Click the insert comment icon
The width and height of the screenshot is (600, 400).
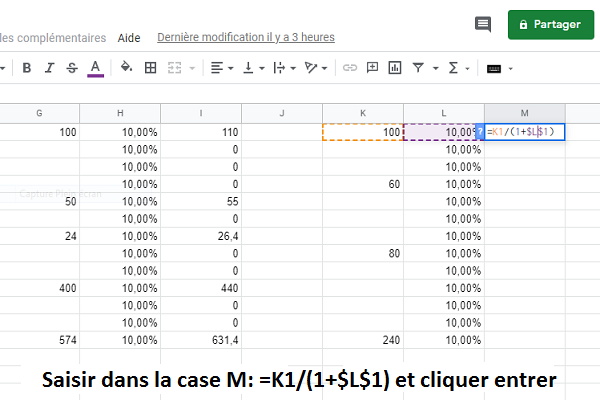(x=372, y=68)
